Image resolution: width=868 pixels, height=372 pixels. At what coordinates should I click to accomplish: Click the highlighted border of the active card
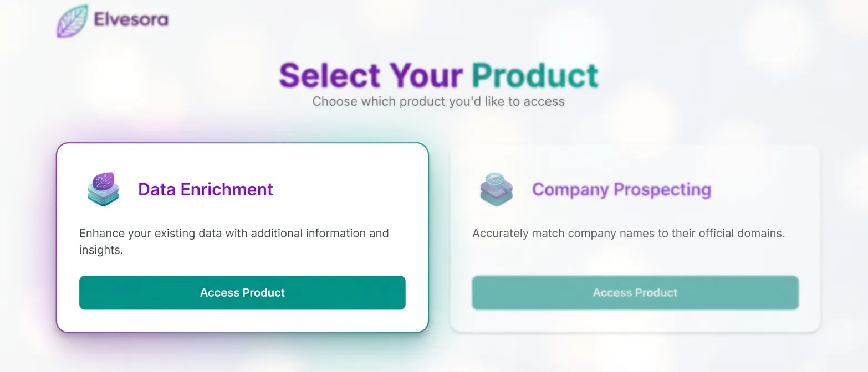[x=242, y=144]
